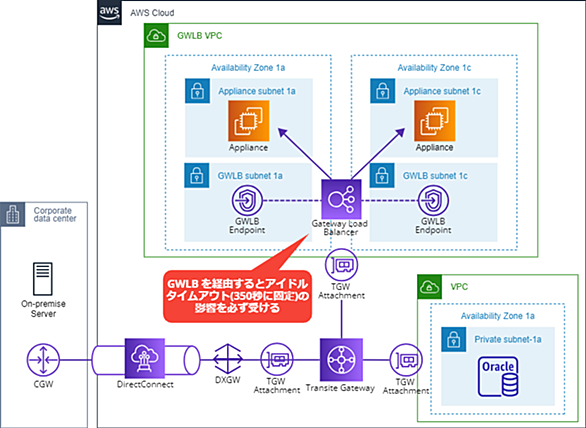The width and height of the screenshot is (586, 428).
Task: Select the Transit Gateway icon
Action: 341,360
